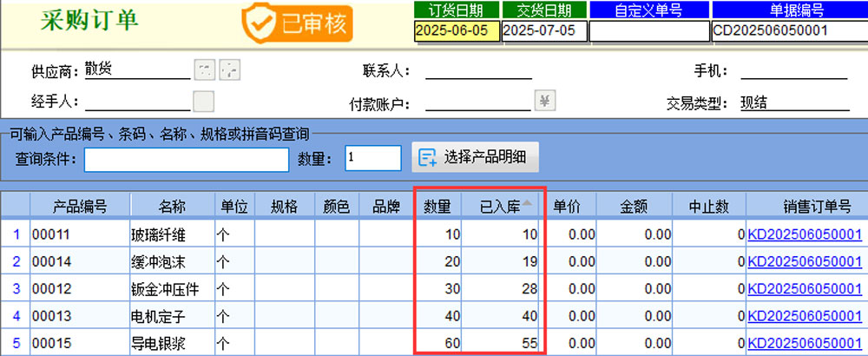Click the 数量 column header
This screenshot has width=868, height=356.
coord(437,206)
